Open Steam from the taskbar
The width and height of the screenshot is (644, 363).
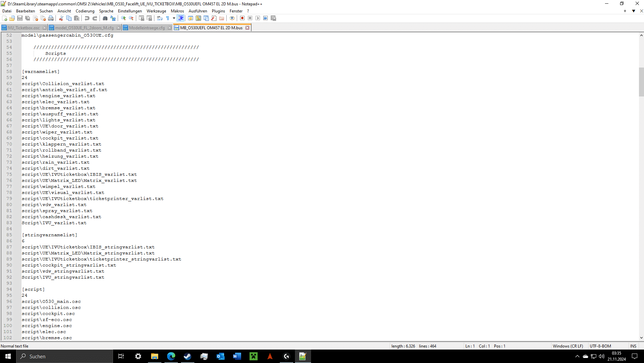(187, 356)
